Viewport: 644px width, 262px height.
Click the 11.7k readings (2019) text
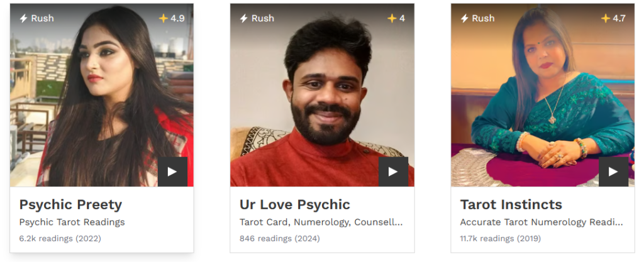500,238
